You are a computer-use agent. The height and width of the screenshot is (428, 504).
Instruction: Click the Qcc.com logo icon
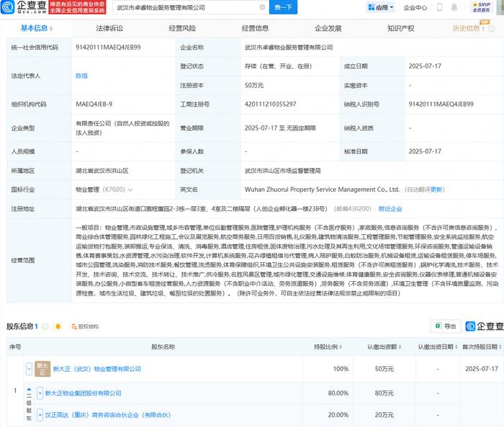pos(8,7)
